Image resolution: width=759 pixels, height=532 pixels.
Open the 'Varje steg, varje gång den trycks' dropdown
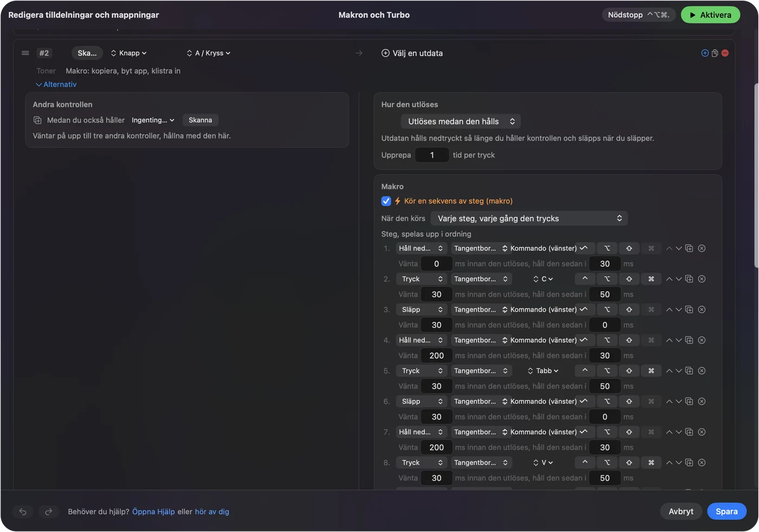(x=529, y=219)
